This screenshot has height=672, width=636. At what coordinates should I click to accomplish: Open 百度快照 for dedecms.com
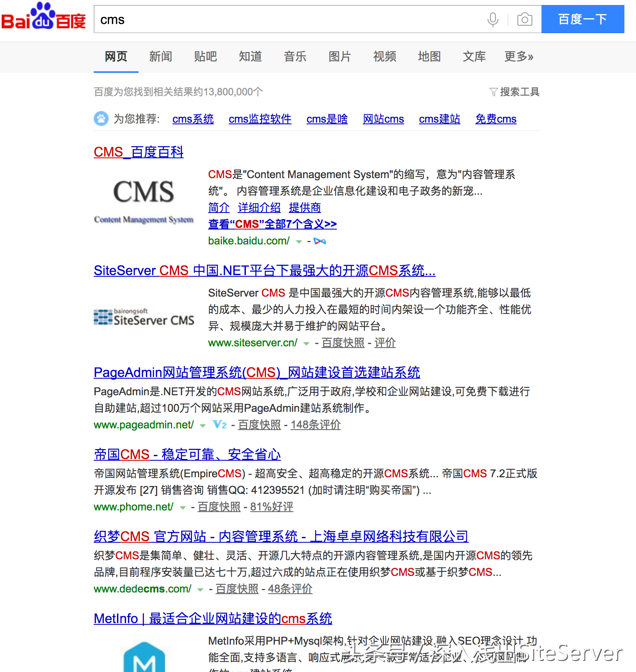click(x=237, y=589)
